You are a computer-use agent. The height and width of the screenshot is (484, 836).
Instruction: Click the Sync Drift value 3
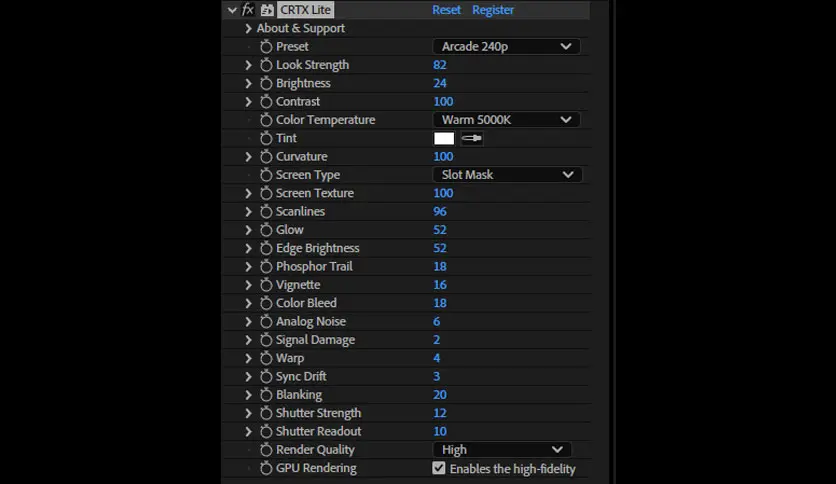point(437,376)
